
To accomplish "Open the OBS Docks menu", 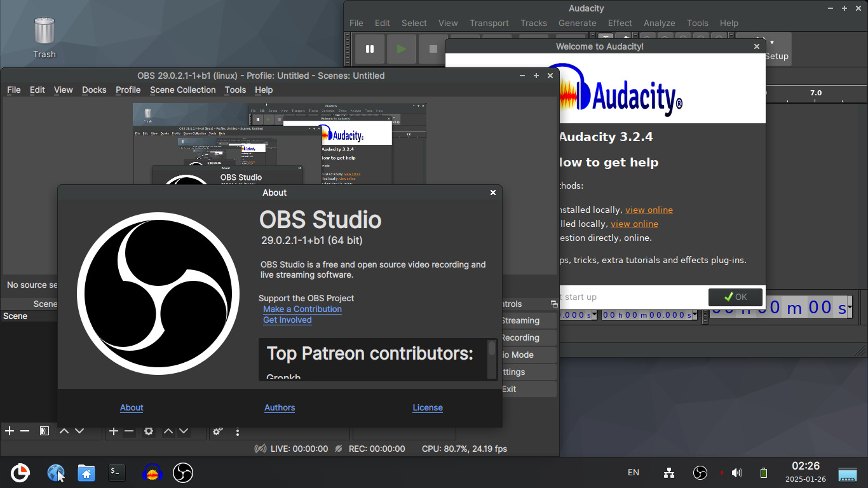I will [94, 90].
